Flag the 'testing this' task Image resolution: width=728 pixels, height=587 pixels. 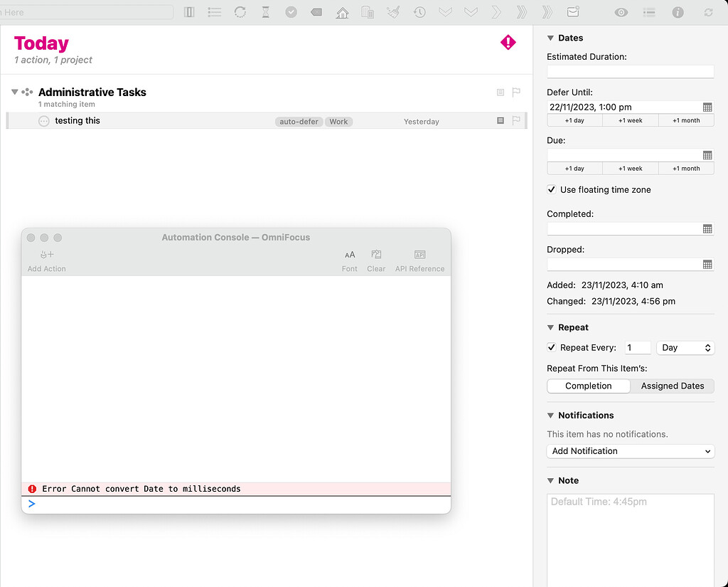[x=516, y=121]
